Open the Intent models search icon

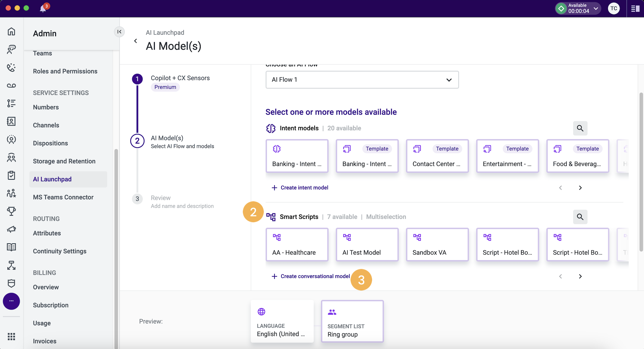(580, 128)
